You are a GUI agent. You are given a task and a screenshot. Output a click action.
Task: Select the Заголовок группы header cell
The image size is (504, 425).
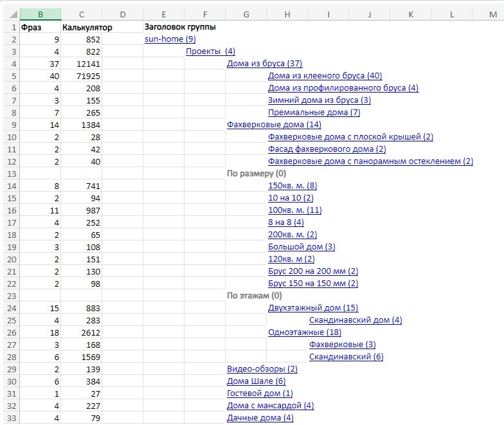click(x=180, y=27)
